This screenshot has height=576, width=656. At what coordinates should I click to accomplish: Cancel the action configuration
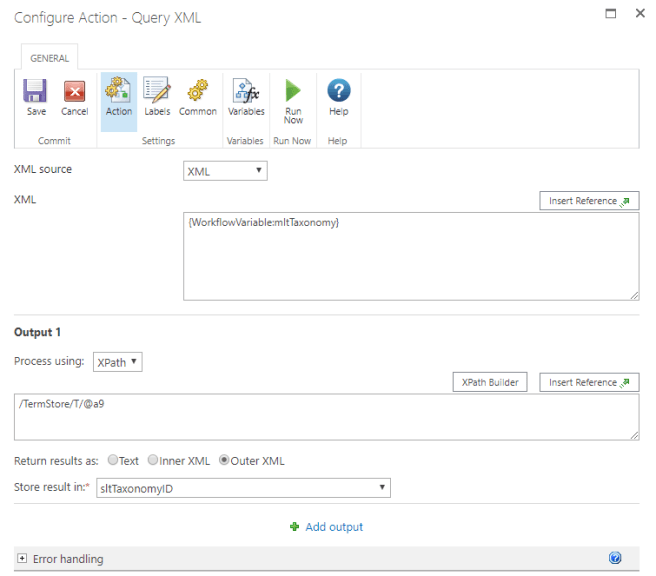(74, 97)
